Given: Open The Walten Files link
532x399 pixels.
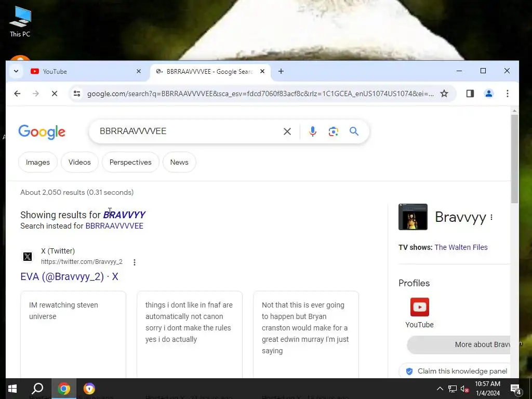Looking at the screenshot, I should point(461,247).
